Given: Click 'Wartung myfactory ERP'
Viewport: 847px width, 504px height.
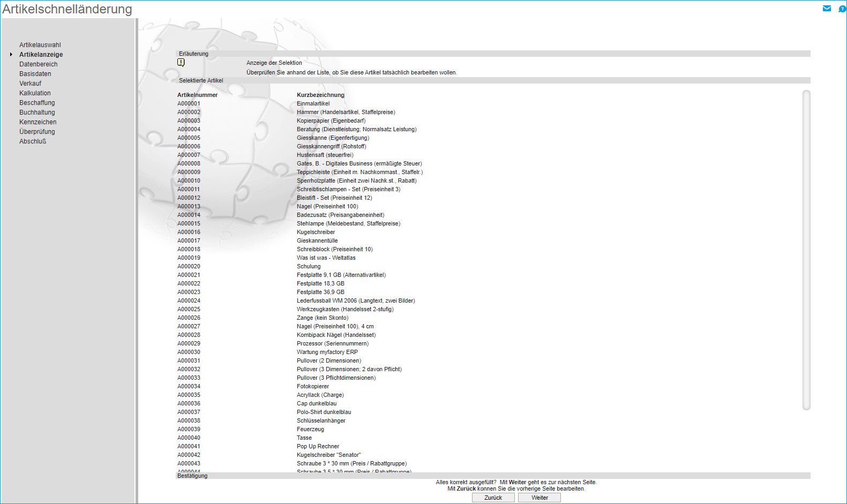Looking at the screenshot, I should tap(327, 352).
